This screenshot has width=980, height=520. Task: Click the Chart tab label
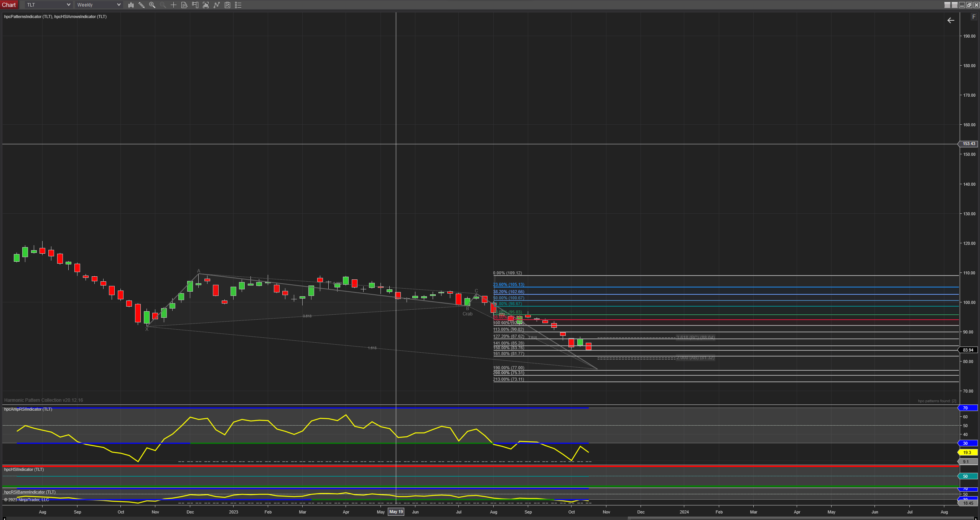pyautogui.click(x=9, y=5)
